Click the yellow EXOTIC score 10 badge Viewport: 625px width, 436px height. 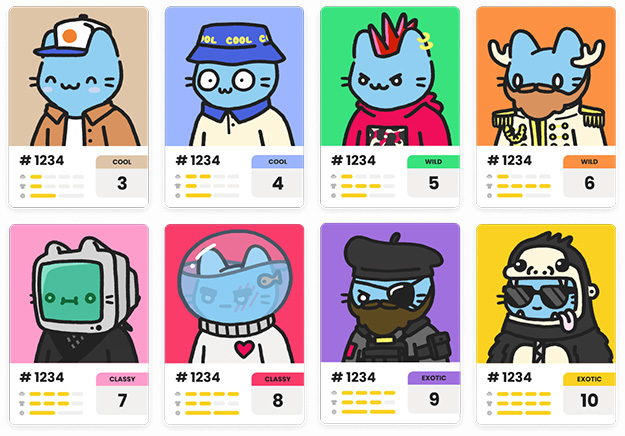click(x=589, y=394)
